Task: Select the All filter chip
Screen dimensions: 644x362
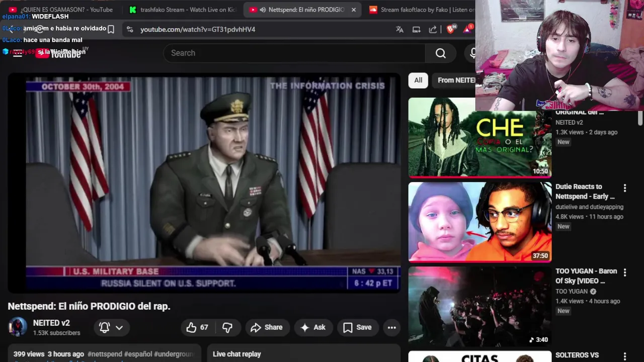Action: [x=418, y=80]
